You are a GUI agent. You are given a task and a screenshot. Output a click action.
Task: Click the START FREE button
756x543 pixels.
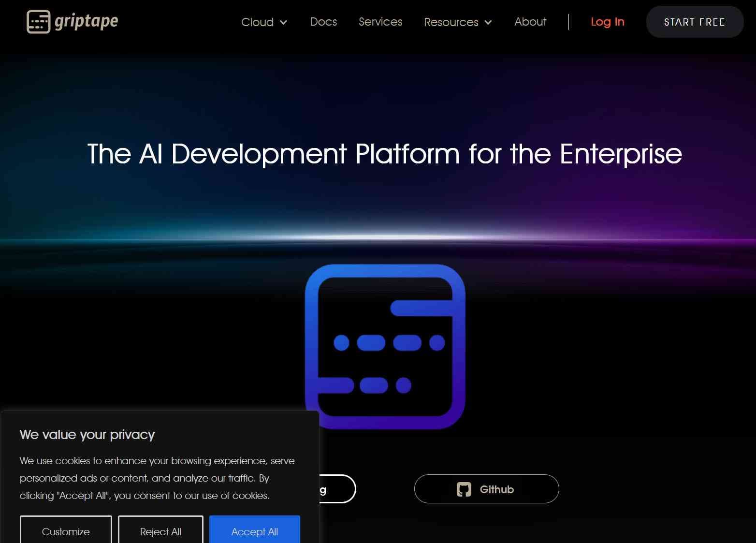coord(695,22)
